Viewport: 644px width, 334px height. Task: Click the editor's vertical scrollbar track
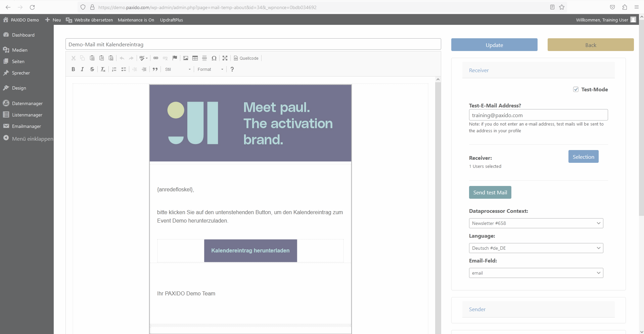click(x=438, y=201)
